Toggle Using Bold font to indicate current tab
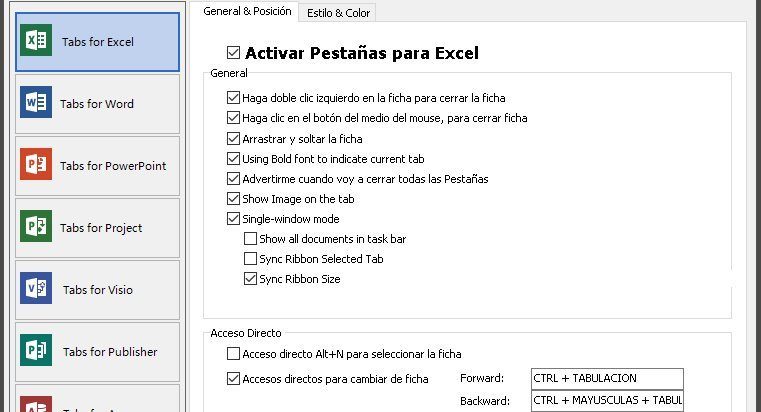Image resolution: width=761 pixels, height=412 pixels. tap(233, 159)
